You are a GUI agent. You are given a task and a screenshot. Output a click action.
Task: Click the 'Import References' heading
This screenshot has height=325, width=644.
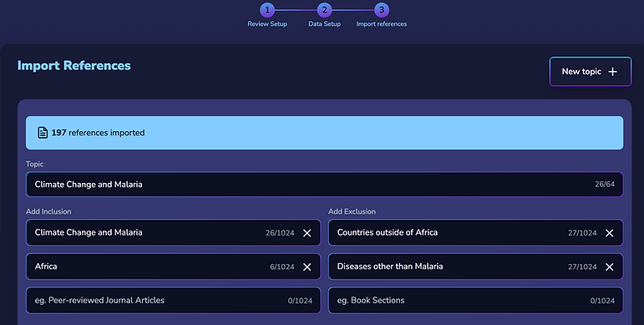(74, 65)
